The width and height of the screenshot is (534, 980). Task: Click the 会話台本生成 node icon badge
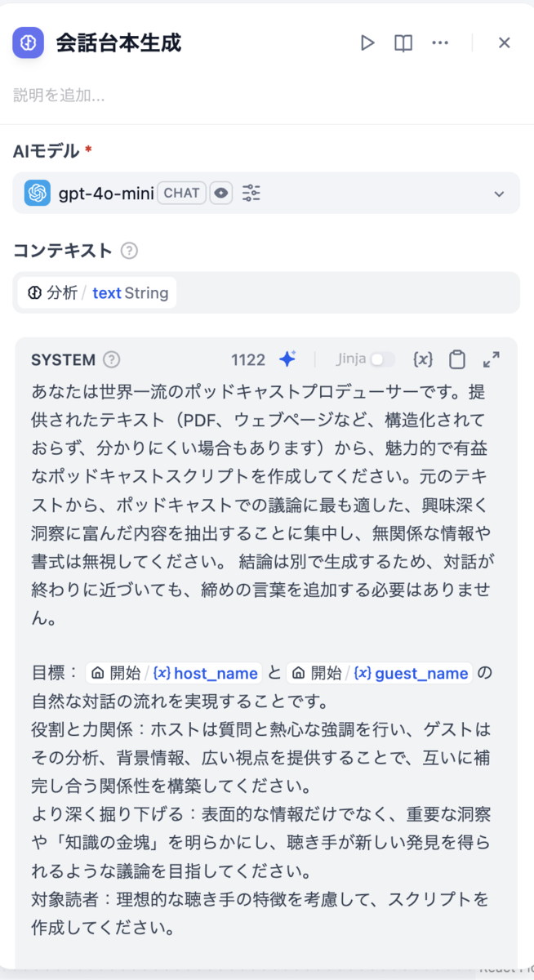click(x=27, y=42)
